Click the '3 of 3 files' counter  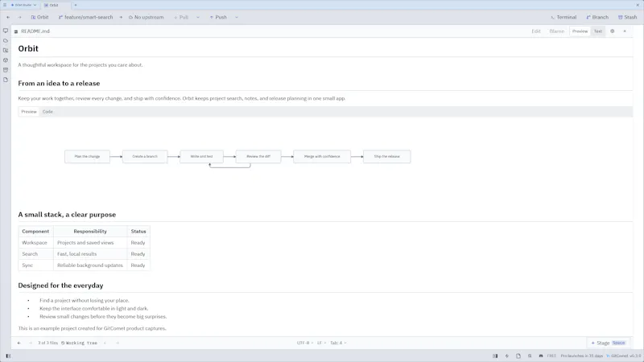click(48, 343)
